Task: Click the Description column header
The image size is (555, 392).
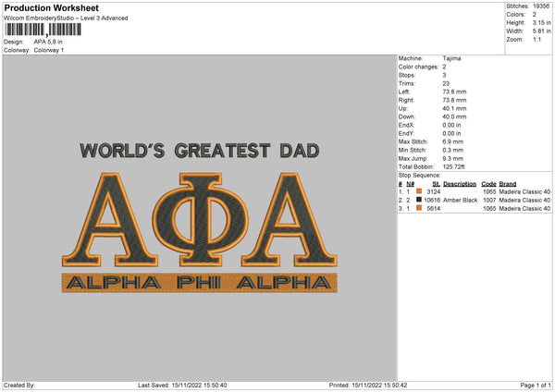Action: tap(460, 183)
